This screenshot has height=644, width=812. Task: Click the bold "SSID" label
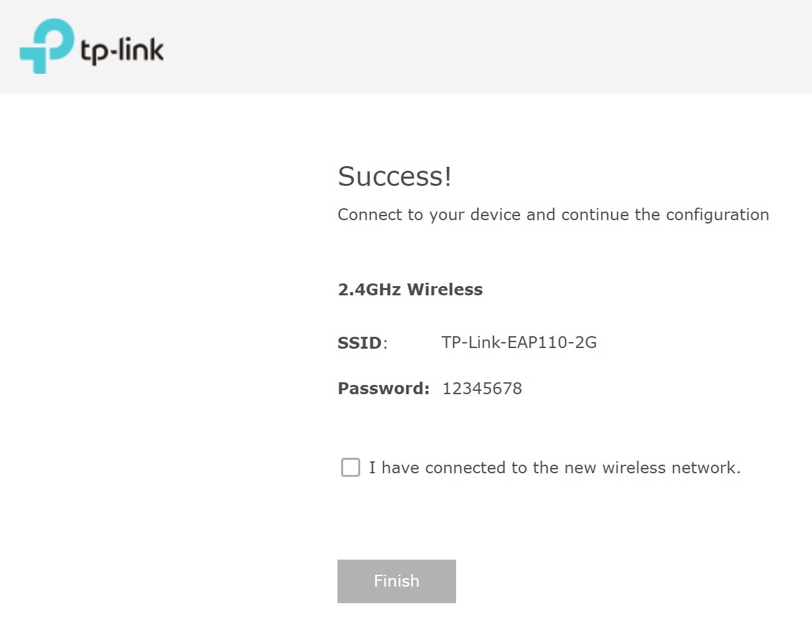(x=359, y=343)
